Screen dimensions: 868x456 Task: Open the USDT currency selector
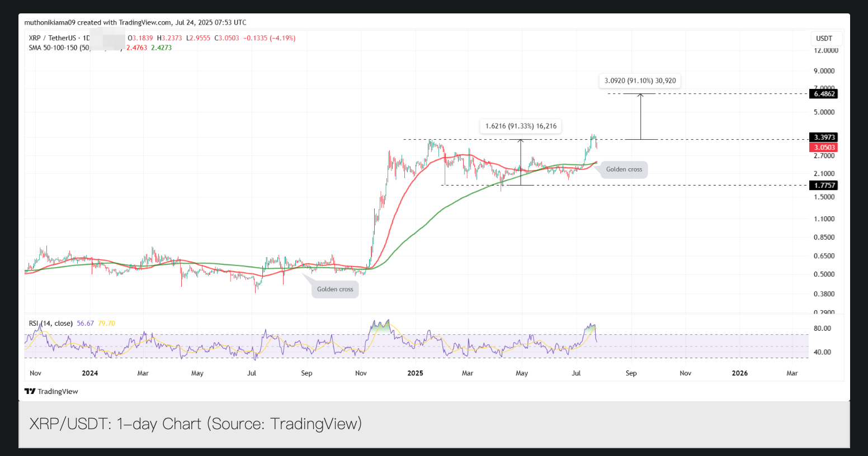(x=824, y=39)
